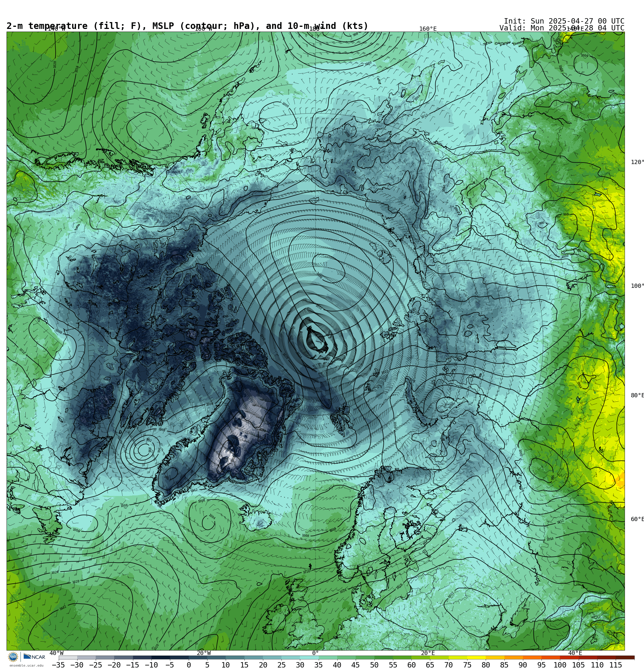
Task: Click the −20 colorbar tick label
Action: click(114, 665)
